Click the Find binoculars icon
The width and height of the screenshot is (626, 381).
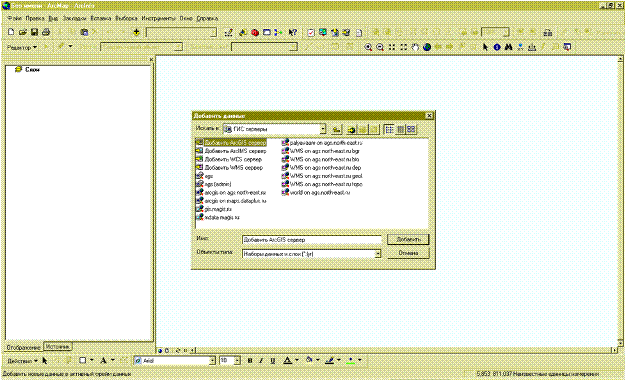[x=508, y=47]
